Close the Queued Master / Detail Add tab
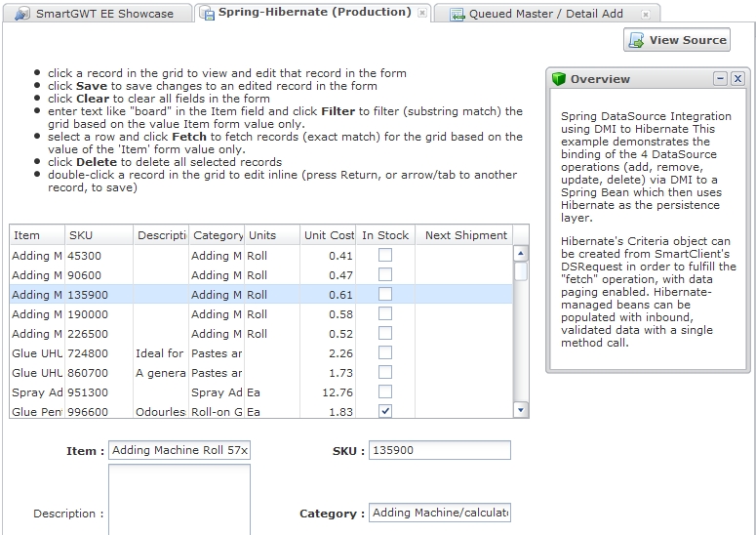The width and height of the screenshot is (756, 535). click(646, 15)
